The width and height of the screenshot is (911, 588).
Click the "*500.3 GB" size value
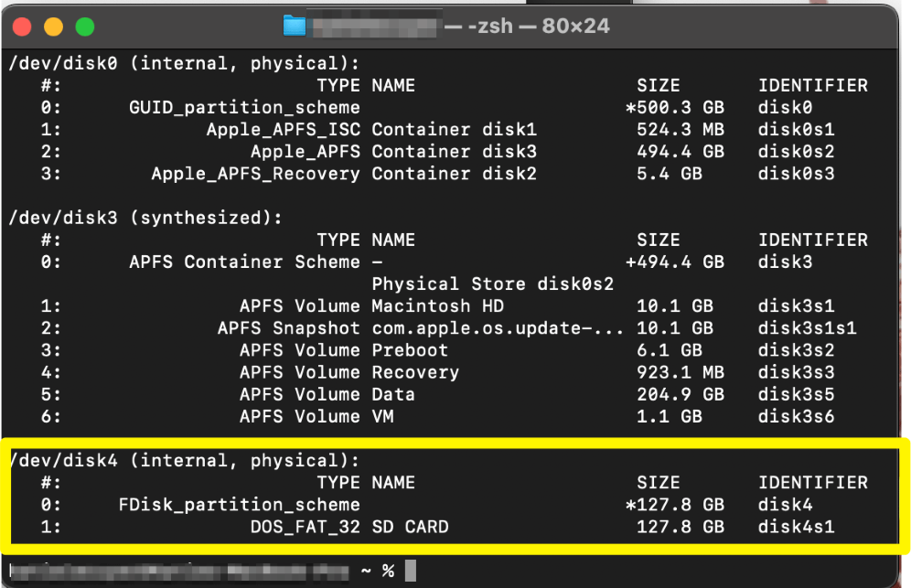coord(675,108)
